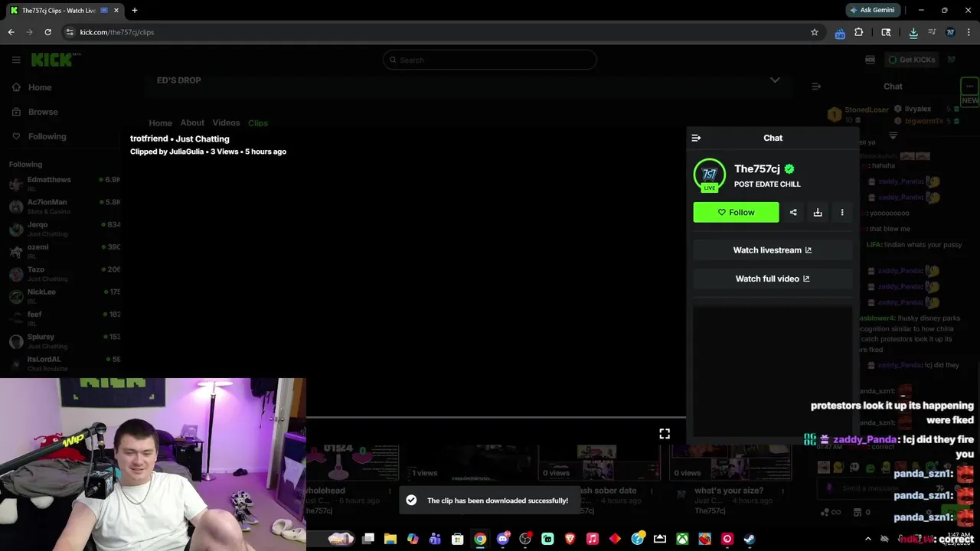The height and width of the screenshot is (551, 980).
Task: Open the clip's three-dot options menu
Action: pyautogui.click(x=842, y=212)
